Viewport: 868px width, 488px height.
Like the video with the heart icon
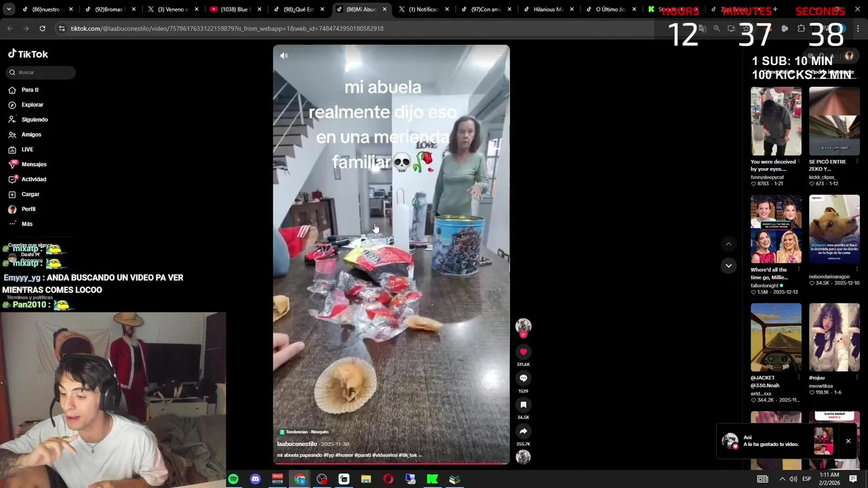point(523,352)
